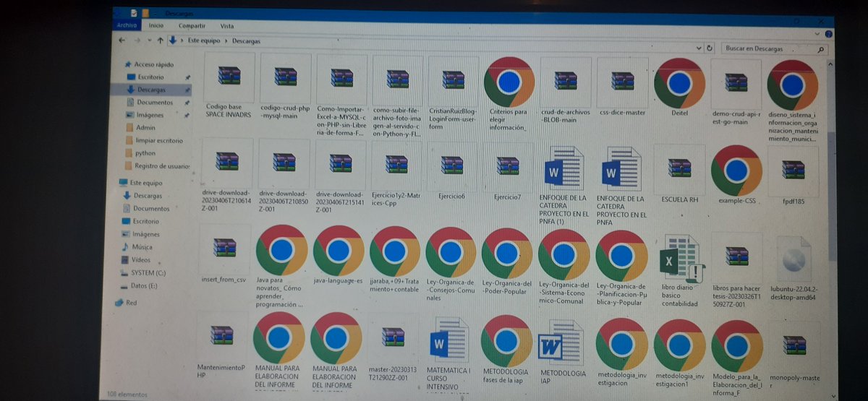Go up one folder level
This screenshot has height=401, width=868.
click(x=160, y=40)
